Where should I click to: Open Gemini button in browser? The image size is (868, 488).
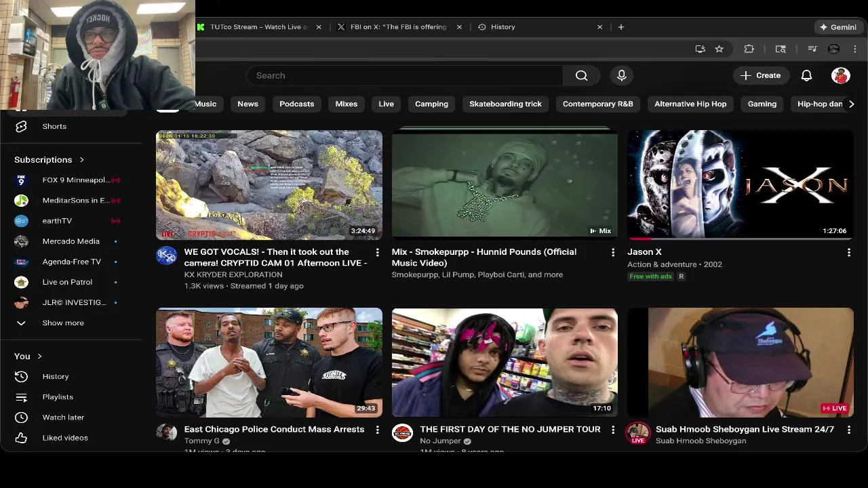tap(838, 27)
